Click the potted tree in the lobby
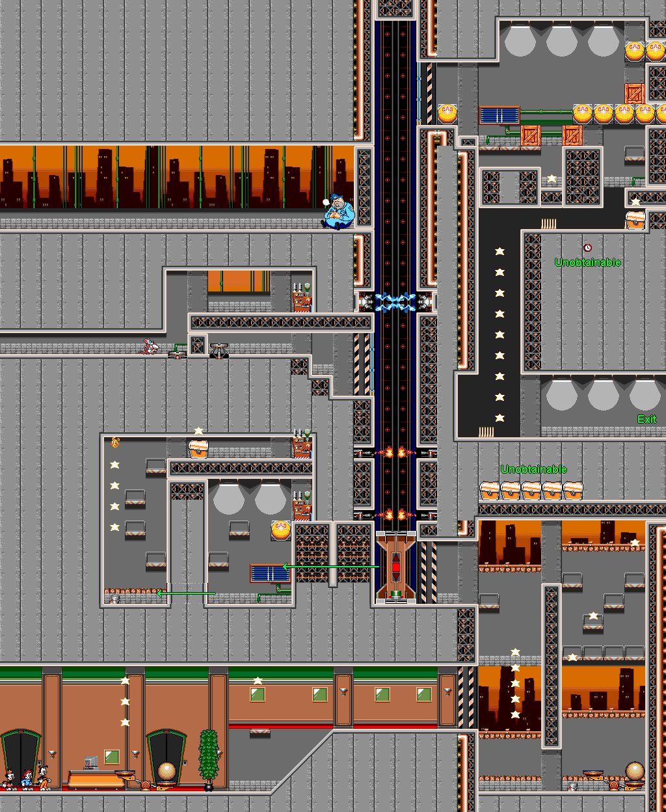Screen dimensions: 666x812 coord(208,759)
